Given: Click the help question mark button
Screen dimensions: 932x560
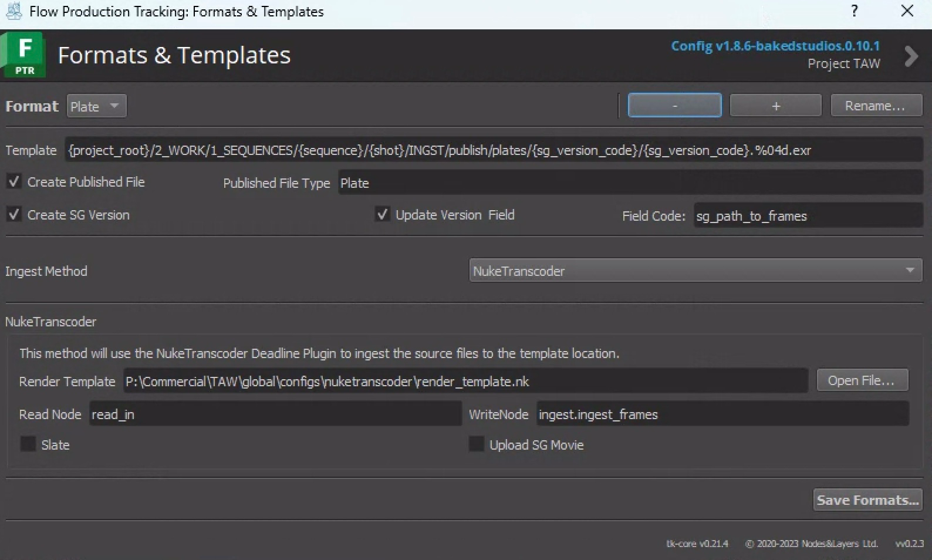Looking at the screenshot, I should click(855, 11).
